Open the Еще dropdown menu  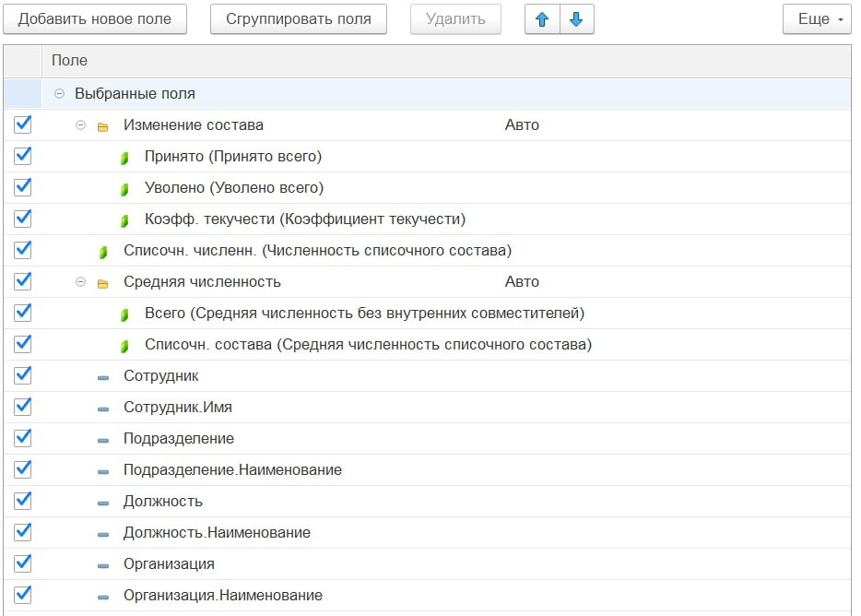(816, 19)
